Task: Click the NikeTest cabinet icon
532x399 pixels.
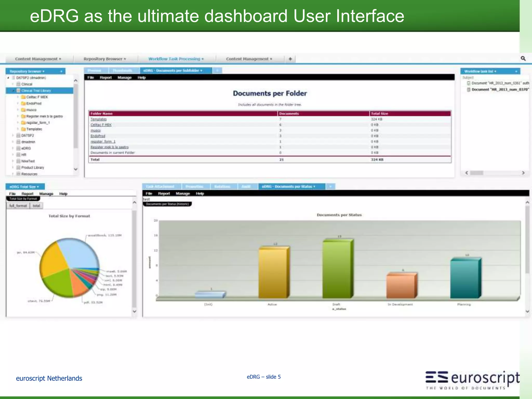Action: pos(18,161)
